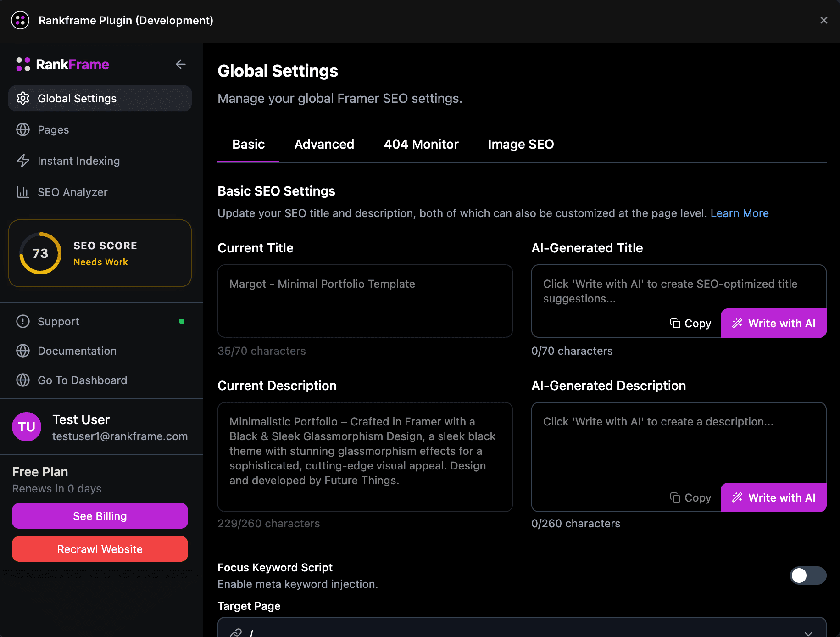Click the Pages globe icon in sidebar
The height and width of the screenshot is (637, 840).
(23, 129)
